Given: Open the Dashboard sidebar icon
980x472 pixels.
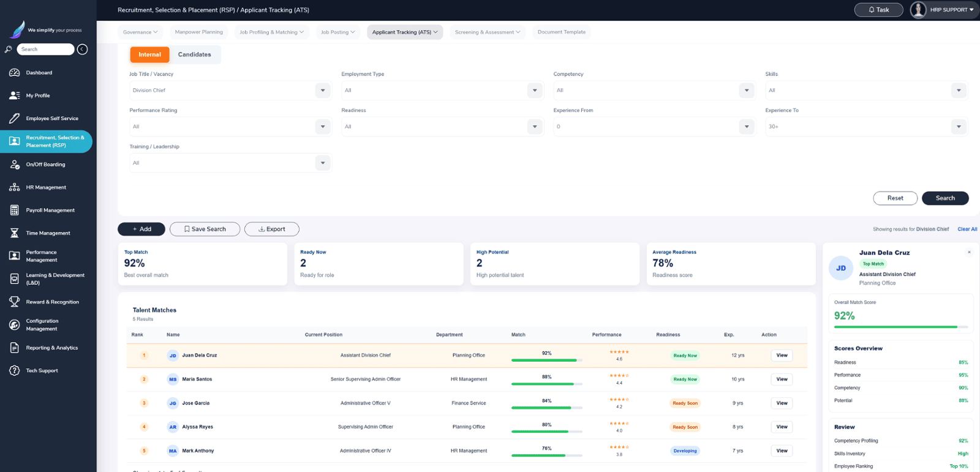Looking at the screenshot, I should 15,72.
